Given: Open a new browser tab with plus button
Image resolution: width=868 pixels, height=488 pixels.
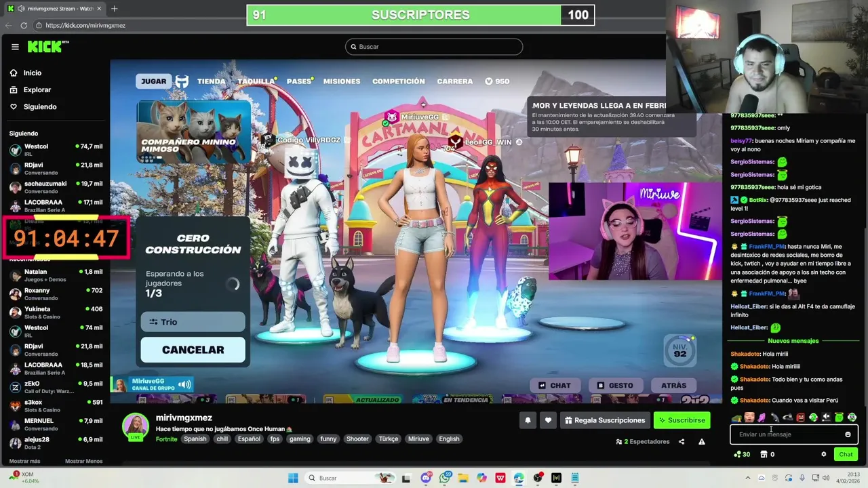Looking at the screenshot, I should [114, 9].
